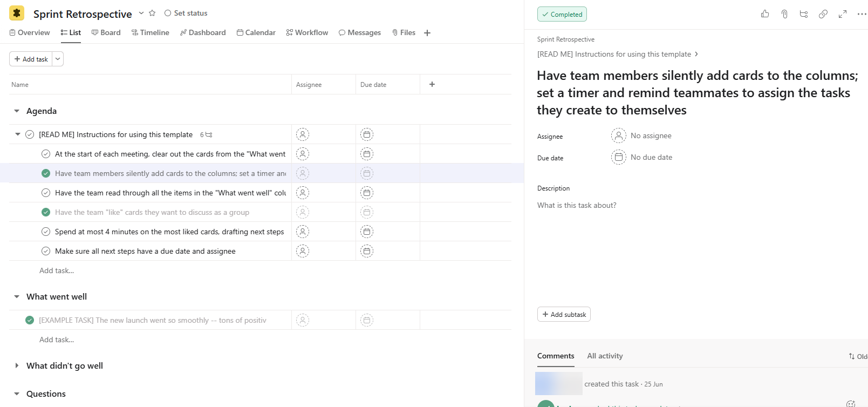Image resolution: width=868 pixels, height=407 pixels.
Task: Expand the What didn't go well section
Action: [17, 366]
